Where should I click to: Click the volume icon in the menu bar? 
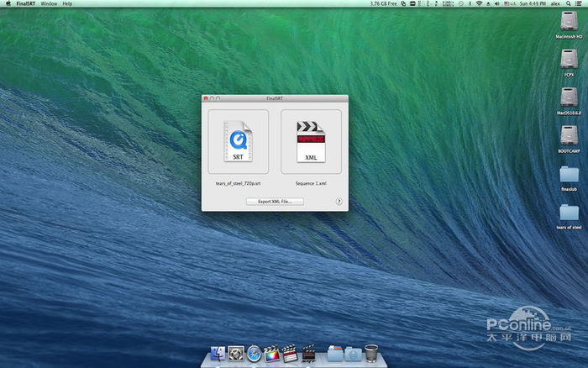pos(497,3)
